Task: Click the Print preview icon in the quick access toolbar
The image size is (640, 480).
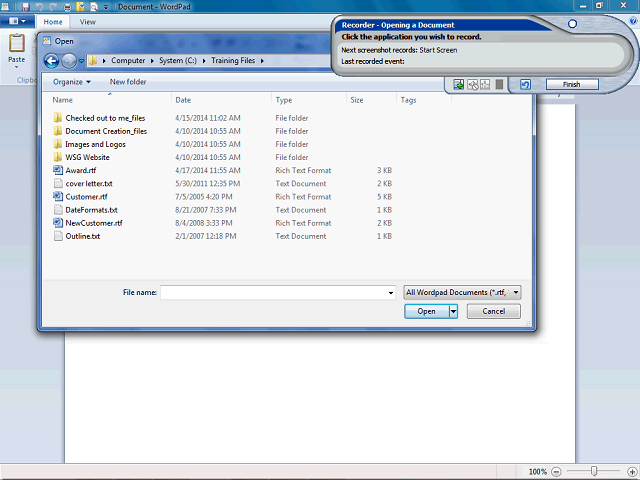Action: click(x=94, y=7)
